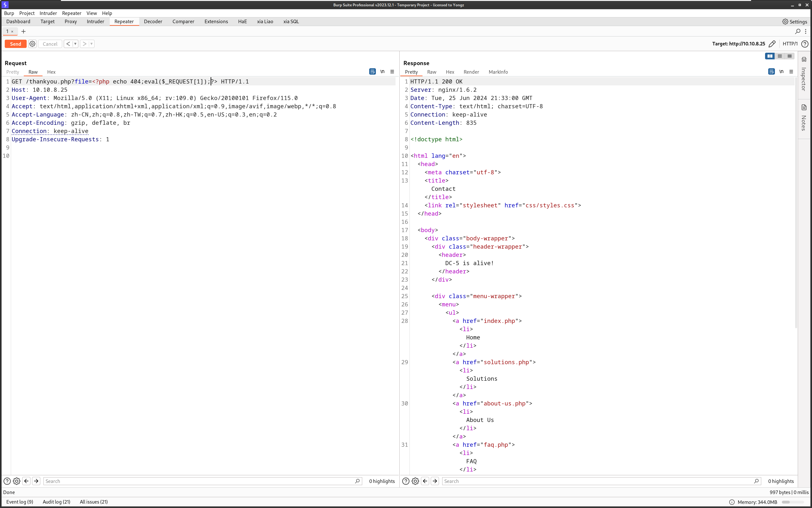Viewport: 812px width, 508px height.
Task: Click the Target: http://10.10.8.25 label
Action: pyautogui.click(x=738, y=44)
